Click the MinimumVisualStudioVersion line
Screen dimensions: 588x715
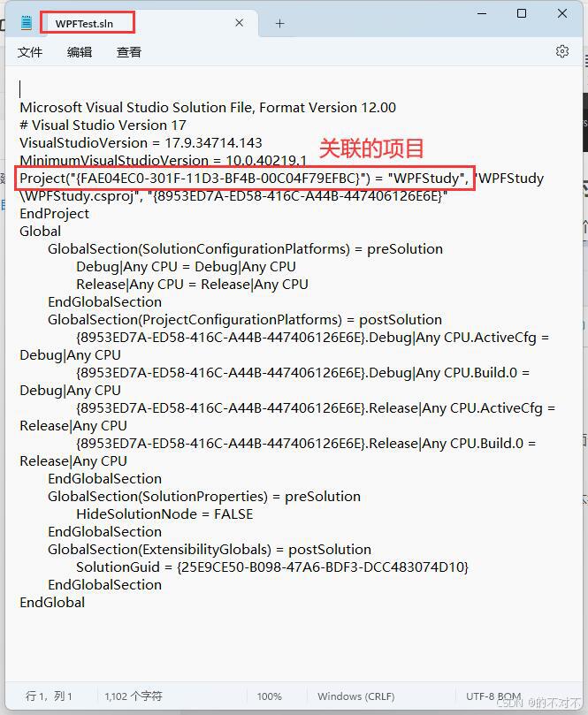[x=163, y=161]
